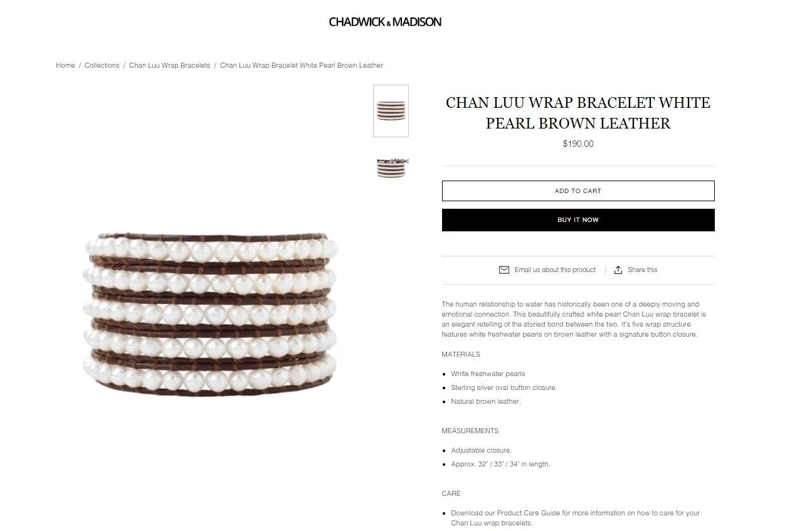Click the envelope email icon
The width and height of the screenshot is (812, 531).
pyautogui.click(x=504, y=270)
